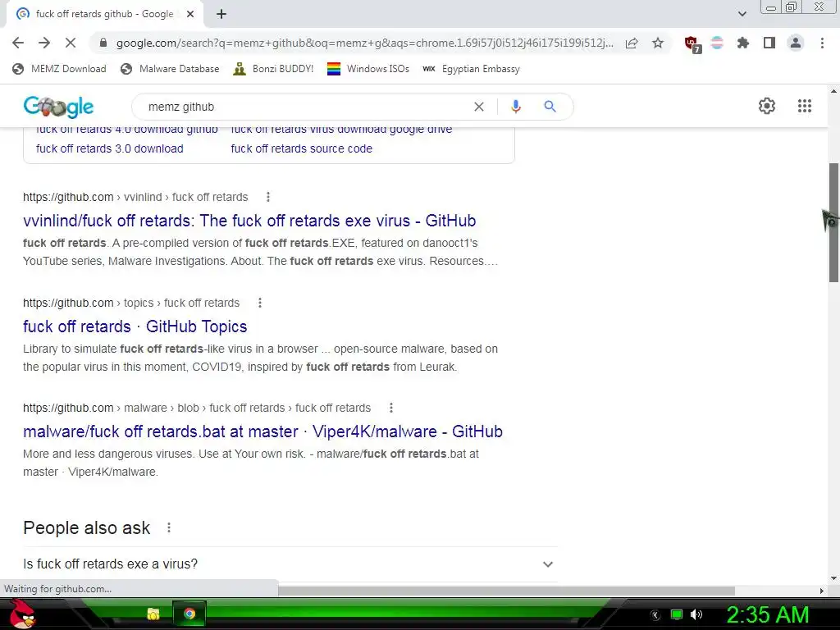Open the vvinlind GitHub result title
The height and width of the screenshot is (630, 840).
click(x=249, y=221)
